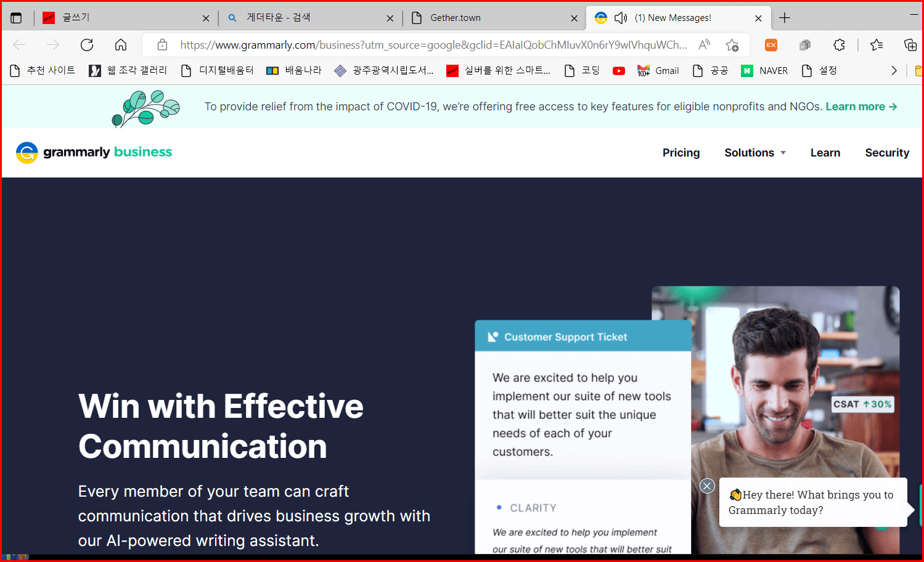Screen dimensions: 924x562
Task: Open the Gmail bookmark
Action: 658,71
